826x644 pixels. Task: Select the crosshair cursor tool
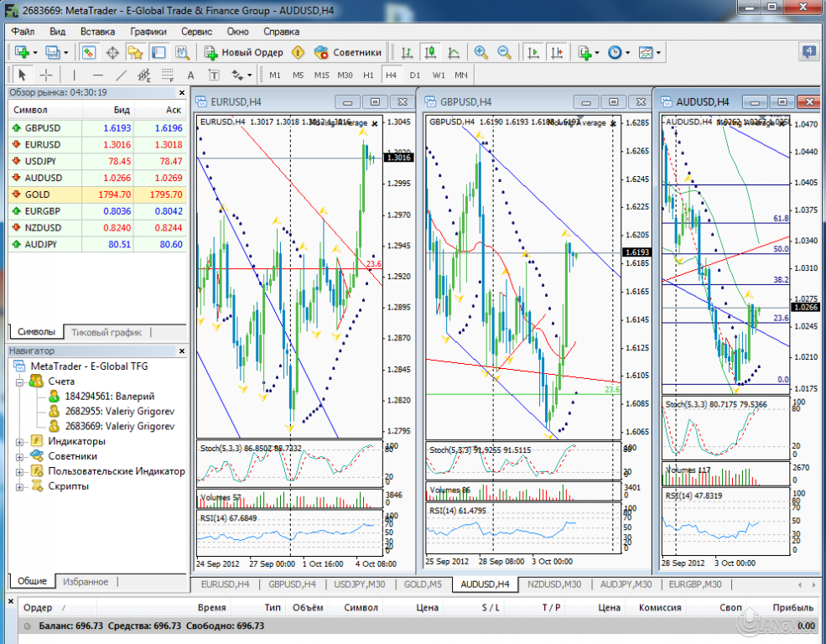[46, 75]
